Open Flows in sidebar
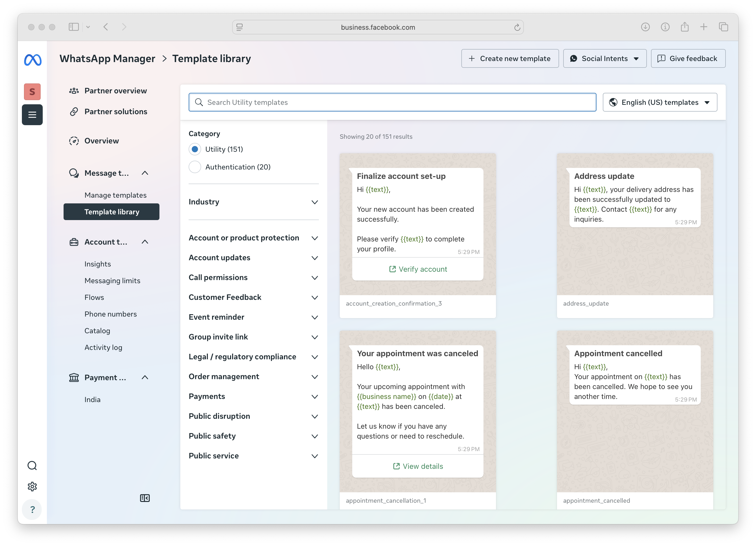 click(94, 297)
